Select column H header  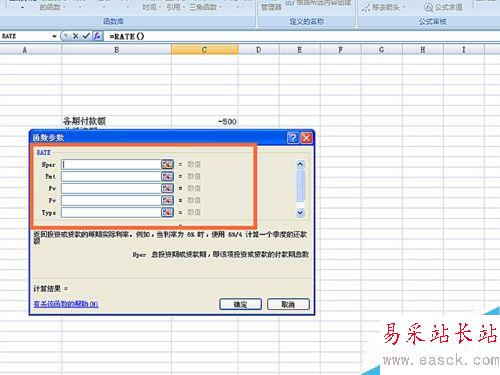(423, 50)
